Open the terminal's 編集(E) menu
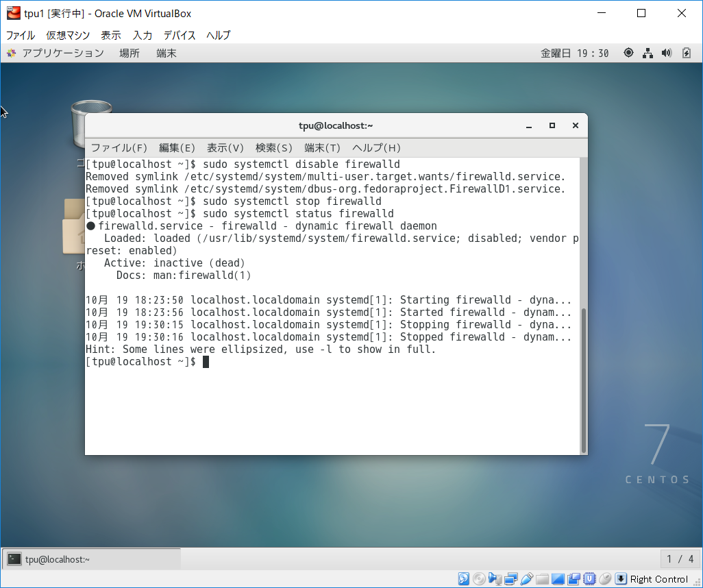The image size is (703, 588). pyautogui.click(x=177, y=147)
